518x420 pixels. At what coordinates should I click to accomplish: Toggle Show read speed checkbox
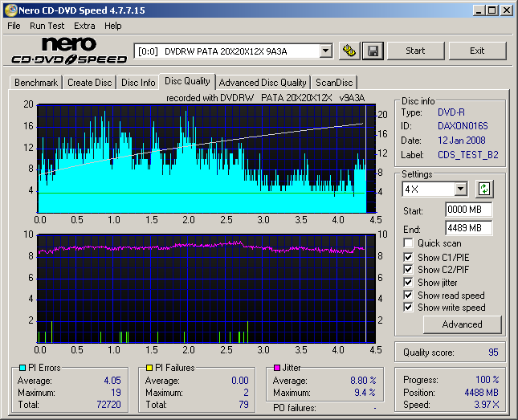pos(408,295)
